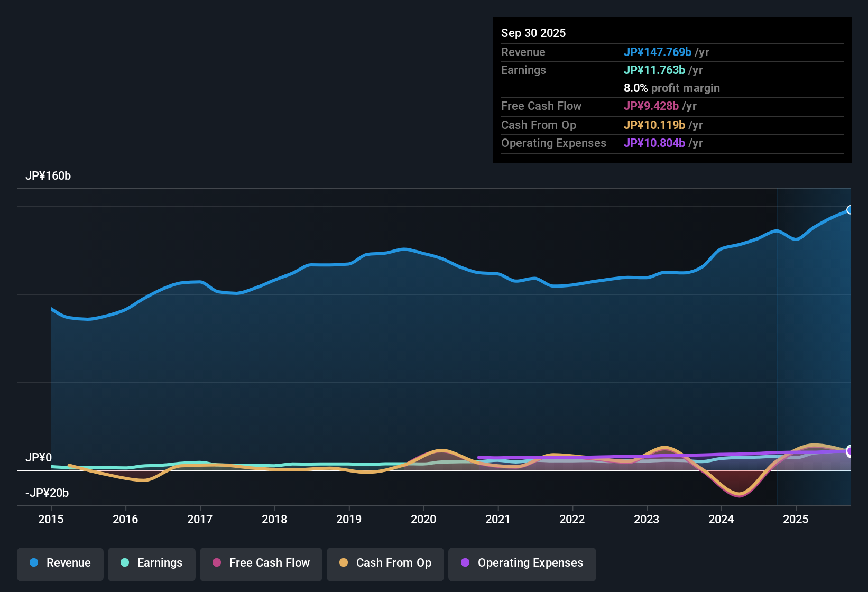Click the Free Cash Flow label in tooltip
Screen dimensions: 868x592
pyautogui.click(x=541, y=106)
